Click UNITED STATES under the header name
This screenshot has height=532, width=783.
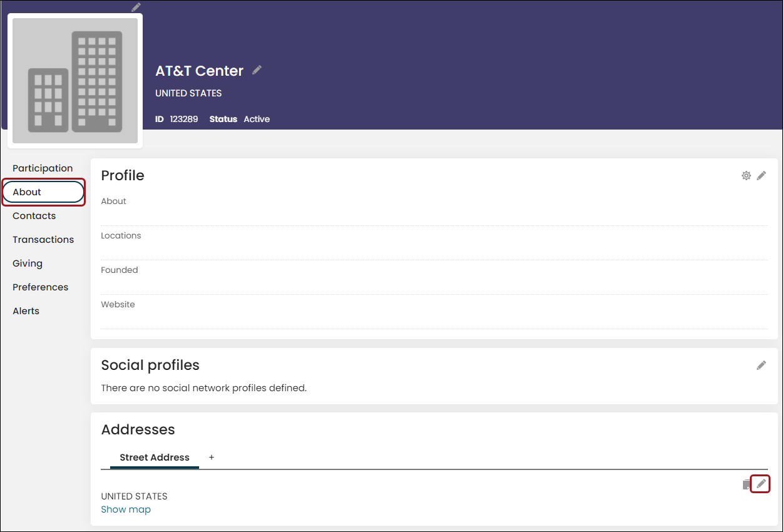(188, 93)
